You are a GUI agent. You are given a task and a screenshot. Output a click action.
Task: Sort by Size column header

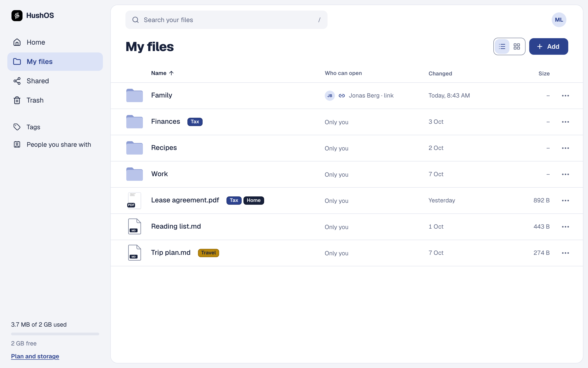click(x=544, y=74)
